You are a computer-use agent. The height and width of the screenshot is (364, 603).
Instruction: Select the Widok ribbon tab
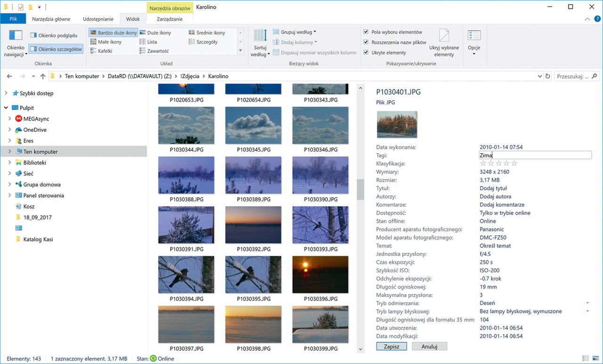tap(133, 19)
